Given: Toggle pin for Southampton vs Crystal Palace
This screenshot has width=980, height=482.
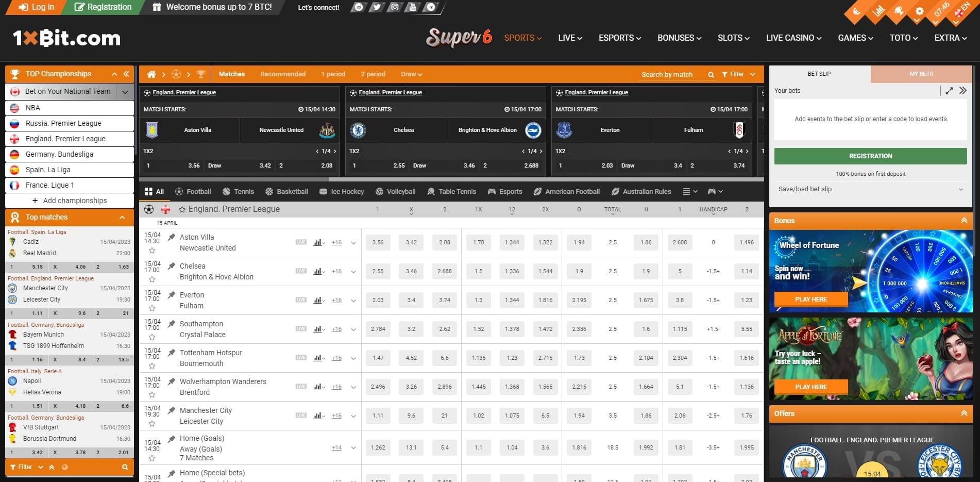Looking at the screenshot, I should pyautogui.click(x=172, y=323).
